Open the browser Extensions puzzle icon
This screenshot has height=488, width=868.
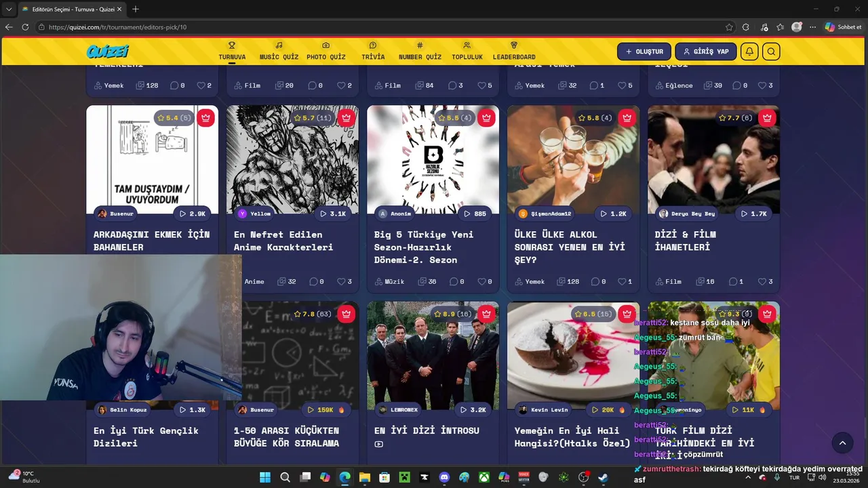(x=746, y=27)
